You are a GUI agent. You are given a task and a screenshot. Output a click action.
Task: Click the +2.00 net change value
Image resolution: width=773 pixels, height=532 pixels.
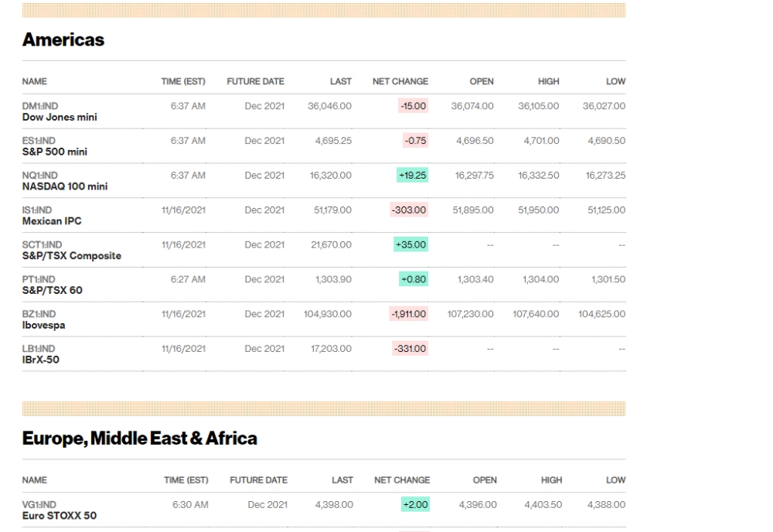416,505
